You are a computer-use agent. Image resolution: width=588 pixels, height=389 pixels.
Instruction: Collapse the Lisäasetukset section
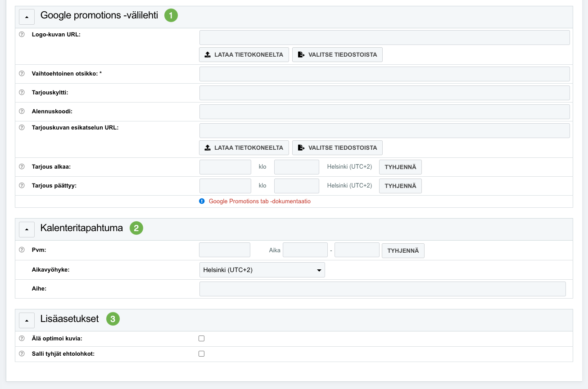27,320
